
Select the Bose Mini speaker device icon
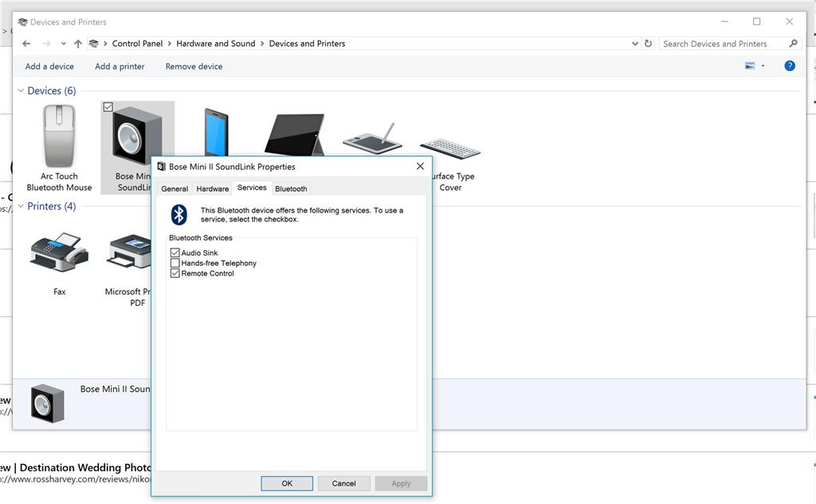[x=136, y=136]
